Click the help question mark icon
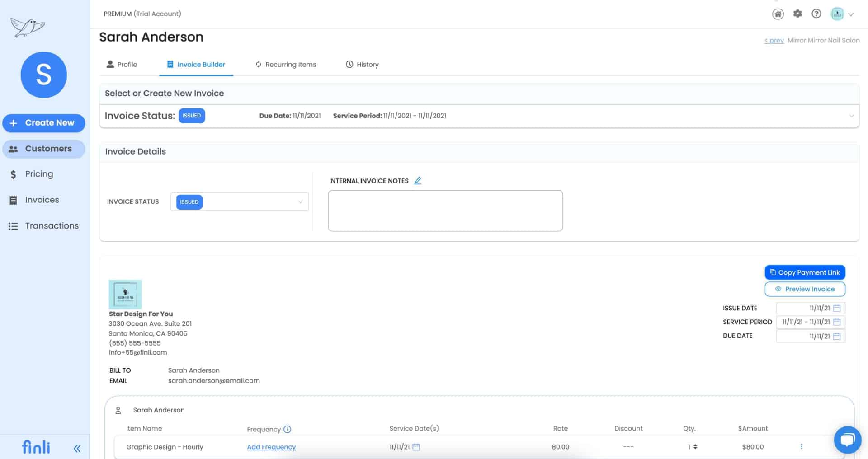Screen dimensions: 868x459 [x=816, y=14]
